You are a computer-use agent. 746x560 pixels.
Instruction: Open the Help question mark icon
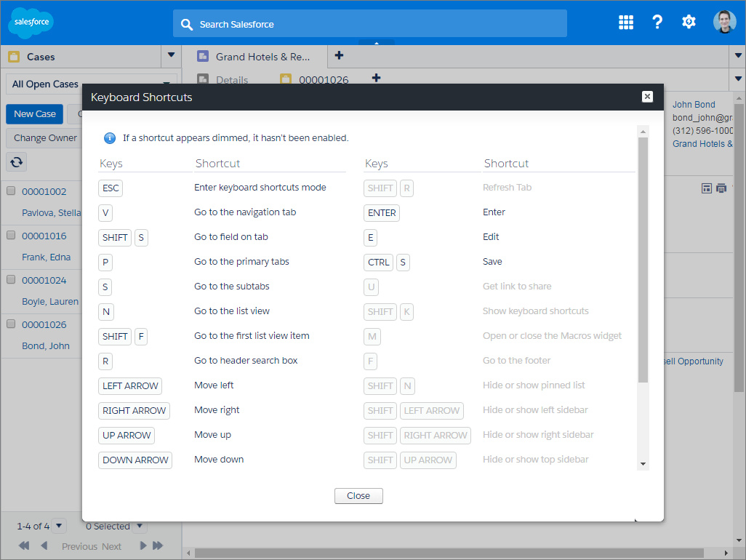pyautogui.click(x=657, y=22)
